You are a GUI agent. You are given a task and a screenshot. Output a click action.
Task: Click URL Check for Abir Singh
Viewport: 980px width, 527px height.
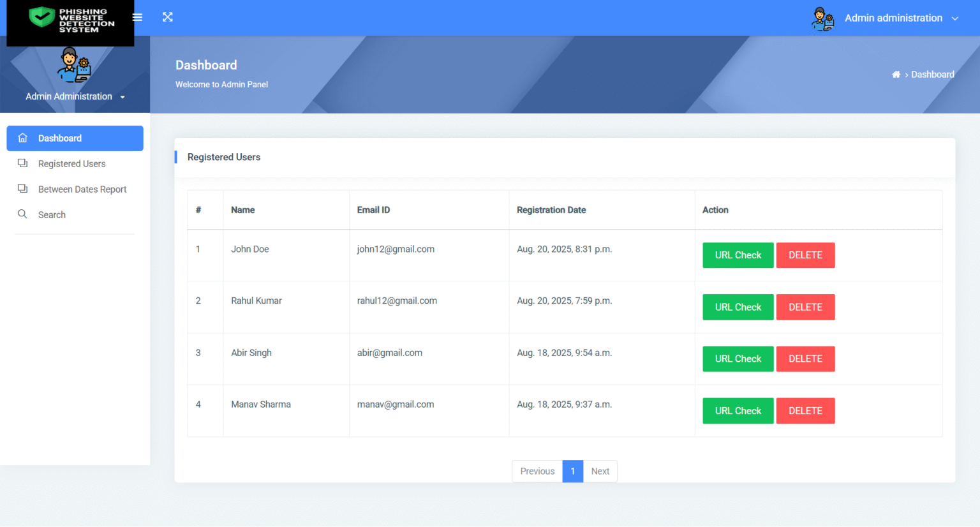pos(738,359)
